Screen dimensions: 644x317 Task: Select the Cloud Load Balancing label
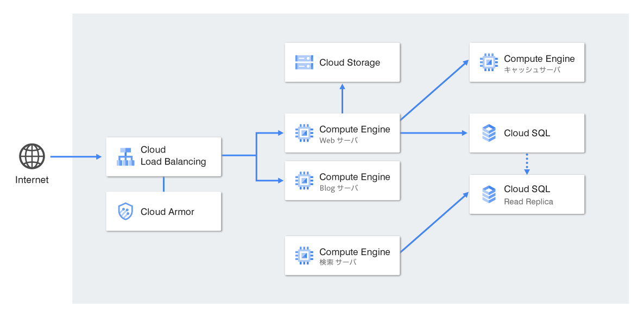click(173, 156)
